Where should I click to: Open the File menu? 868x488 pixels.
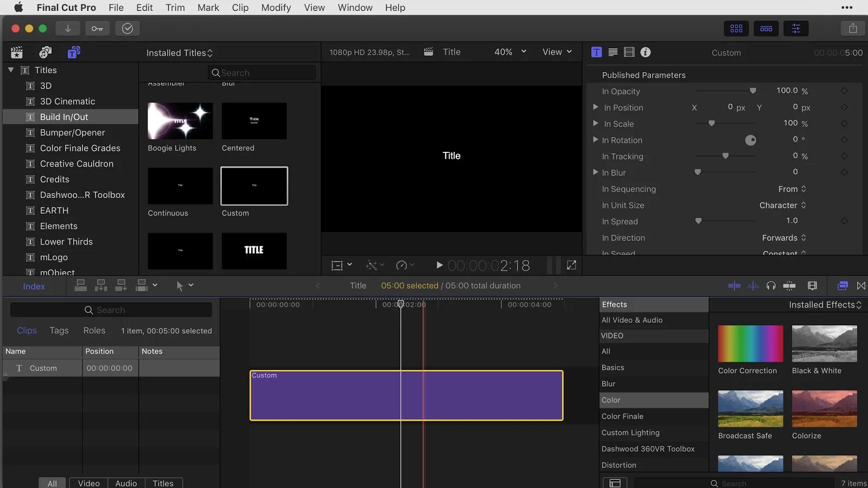(116, 8)
